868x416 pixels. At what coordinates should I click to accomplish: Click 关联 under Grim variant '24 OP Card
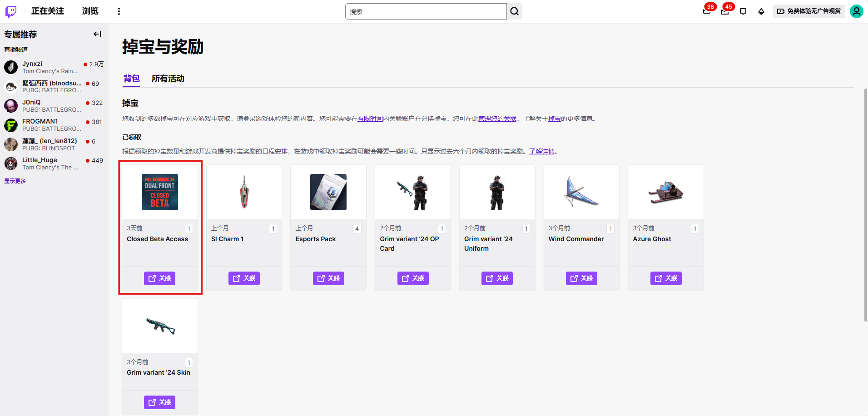(413, 278)
